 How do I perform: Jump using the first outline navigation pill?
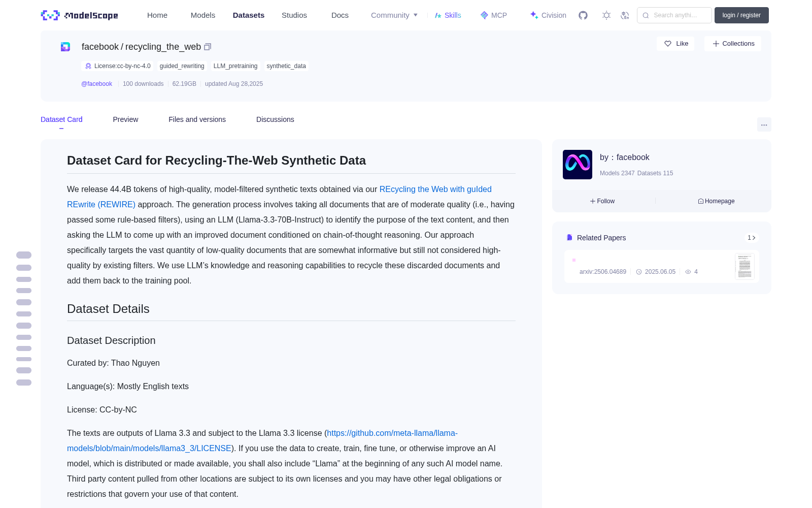24,255
